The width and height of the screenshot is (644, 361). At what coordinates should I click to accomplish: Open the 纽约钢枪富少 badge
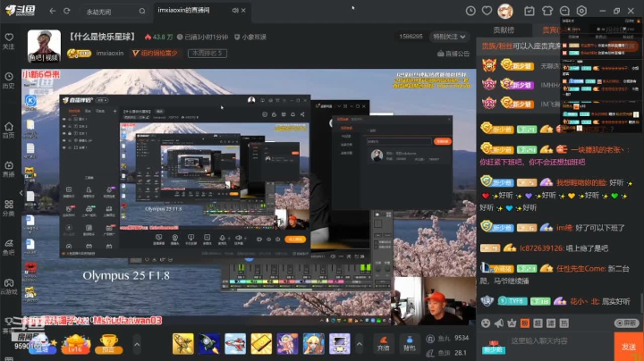(x=155, y=54)
